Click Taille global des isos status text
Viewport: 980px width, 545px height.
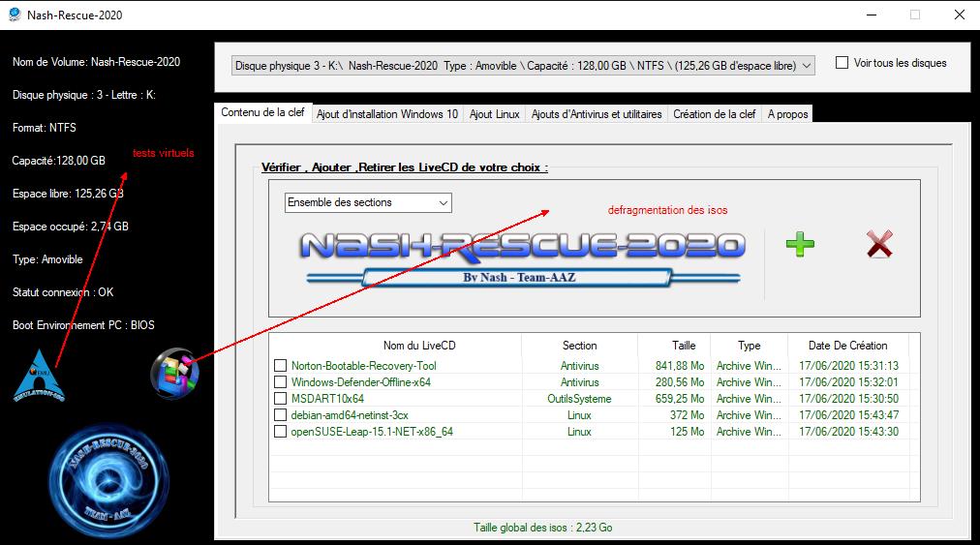pos(542,528)
